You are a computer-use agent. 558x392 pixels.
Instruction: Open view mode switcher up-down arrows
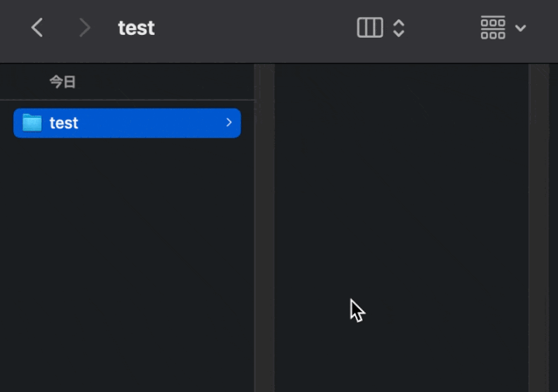[398, 28]
